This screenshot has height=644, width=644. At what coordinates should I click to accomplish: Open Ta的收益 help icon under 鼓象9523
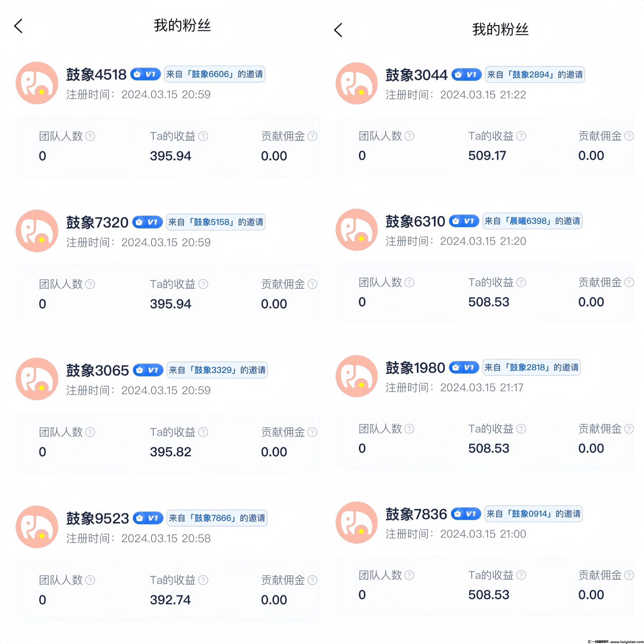pyautogui.click(x=203, y=580)
